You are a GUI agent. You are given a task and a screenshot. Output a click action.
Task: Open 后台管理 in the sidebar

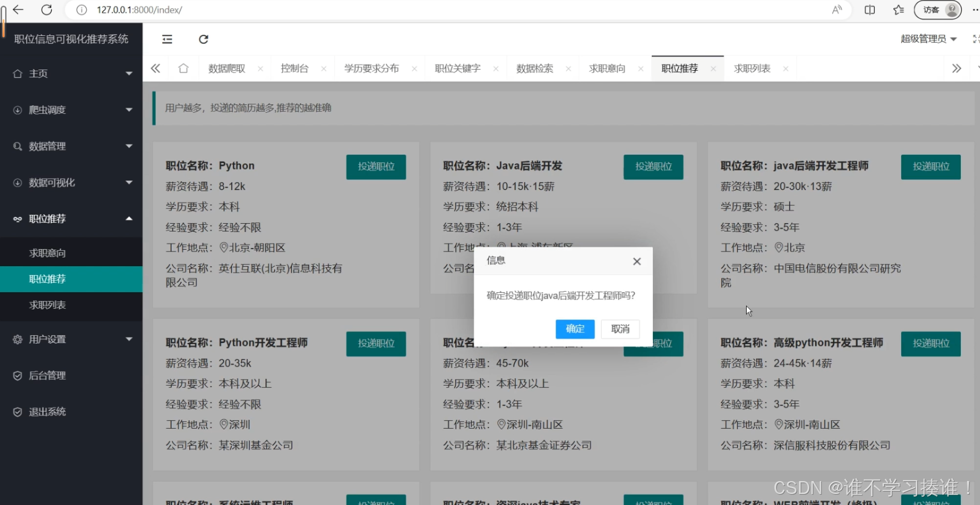pos(71,376)
